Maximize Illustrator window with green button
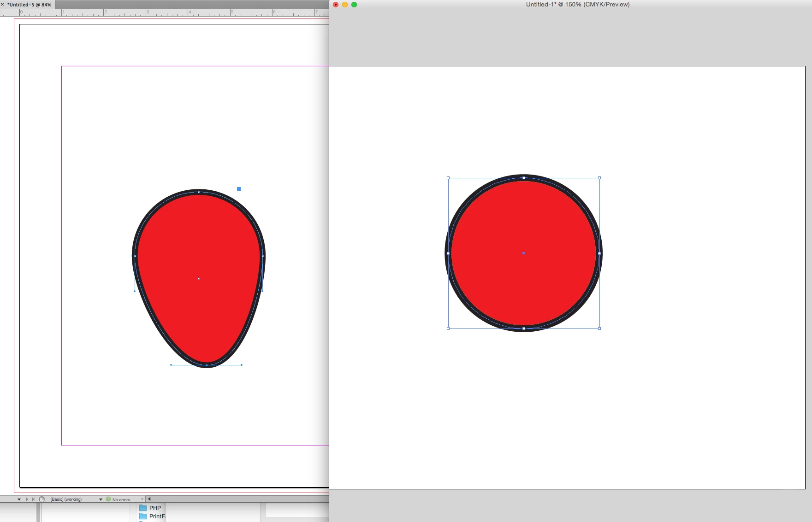This screenshot has height=522, width=812. pos(354,5)
